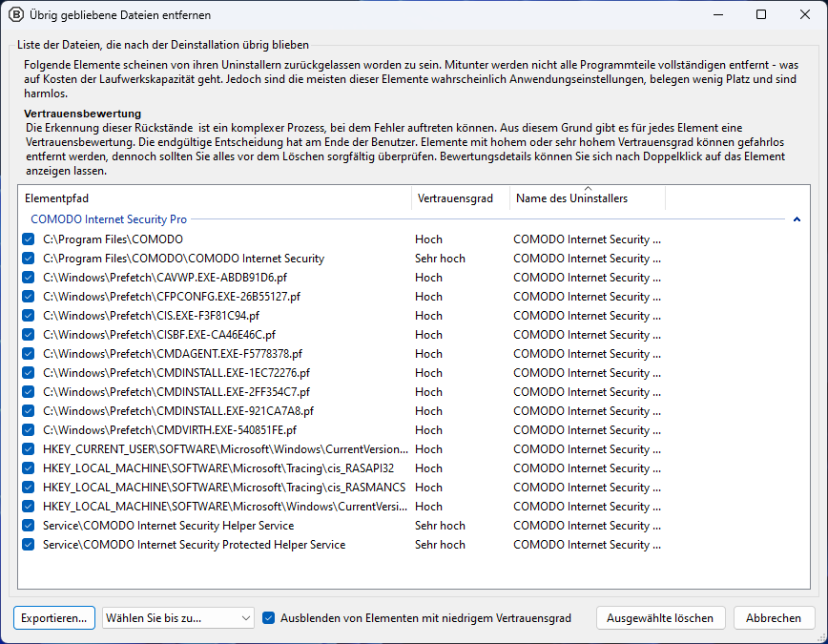Uncheck CMDVIRTH.EXE-540851FE.pf checkbox
Image resolution: width=828 pixels, height=644 pixels.
click(x=29, y=429)
